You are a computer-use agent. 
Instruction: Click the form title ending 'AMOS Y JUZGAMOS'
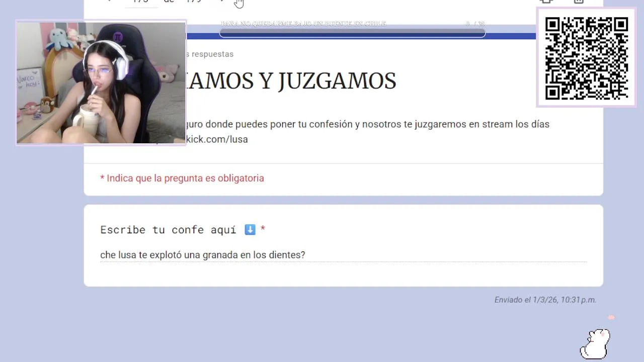coord(291,81)
